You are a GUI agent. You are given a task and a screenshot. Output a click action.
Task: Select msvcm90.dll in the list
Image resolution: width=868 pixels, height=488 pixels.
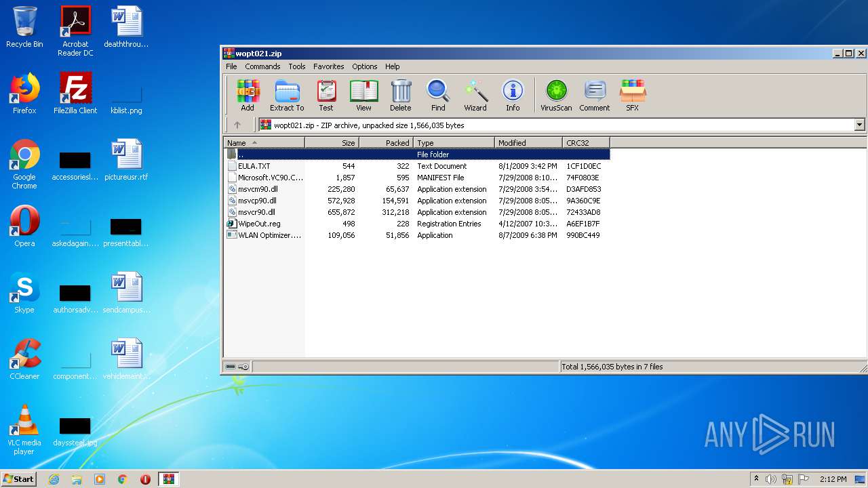[x=417, y=189]
